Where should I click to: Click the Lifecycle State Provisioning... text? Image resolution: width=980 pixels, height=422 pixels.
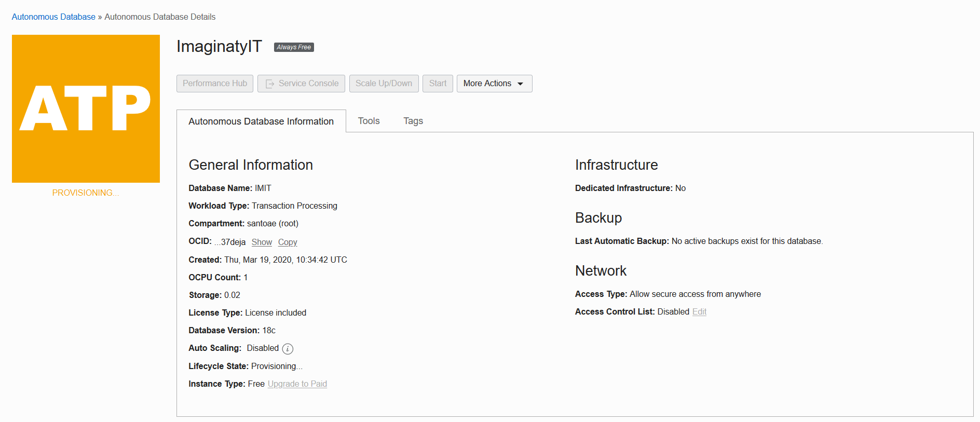(x=277, y=366)
